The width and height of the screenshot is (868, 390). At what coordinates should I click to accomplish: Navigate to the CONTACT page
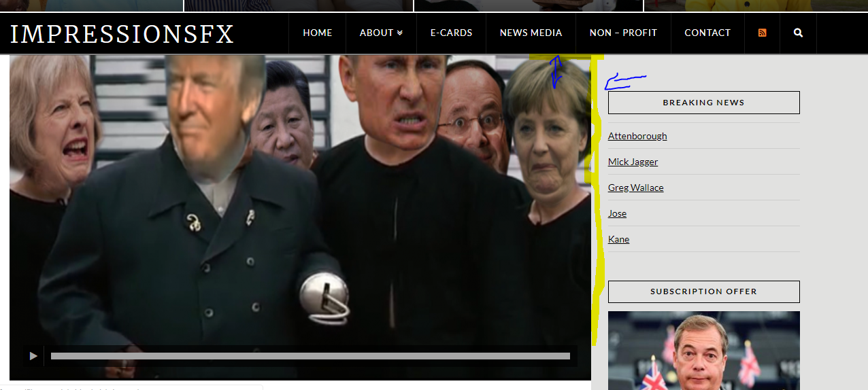[x=707, y=33]
